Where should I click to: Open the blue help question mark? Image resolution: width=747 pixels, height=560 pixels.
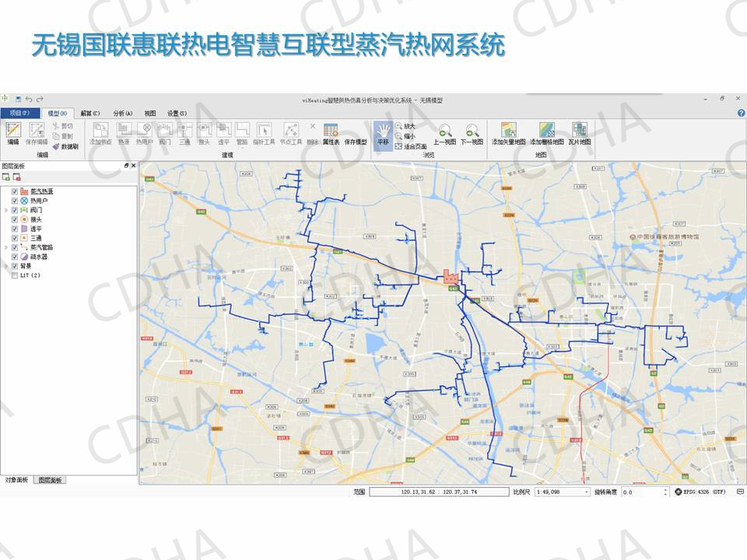point(741,113)
